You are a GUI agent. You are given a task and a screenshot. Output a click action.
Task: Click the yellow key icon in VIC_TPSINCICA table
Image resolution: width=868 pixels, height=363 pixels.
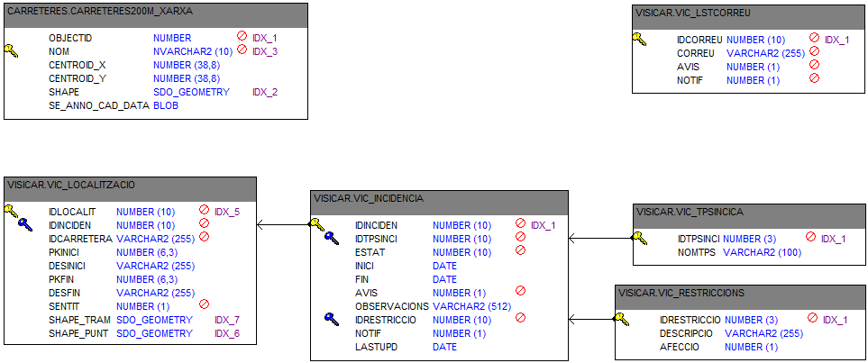[639, 238]
